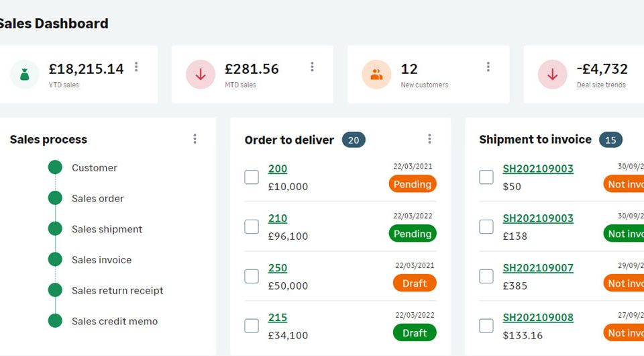
Task: Click the YTD sales money bag icon
Action: tap(25, 75)
